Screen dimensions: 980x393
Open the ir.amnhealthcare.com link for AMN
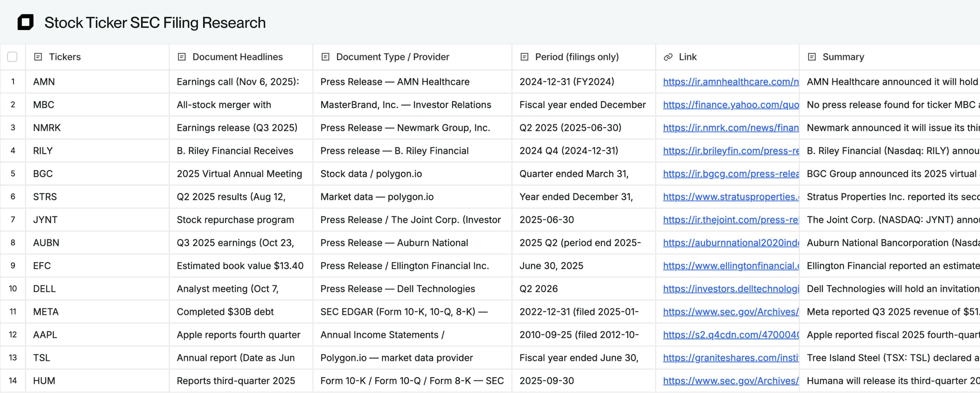730,82
